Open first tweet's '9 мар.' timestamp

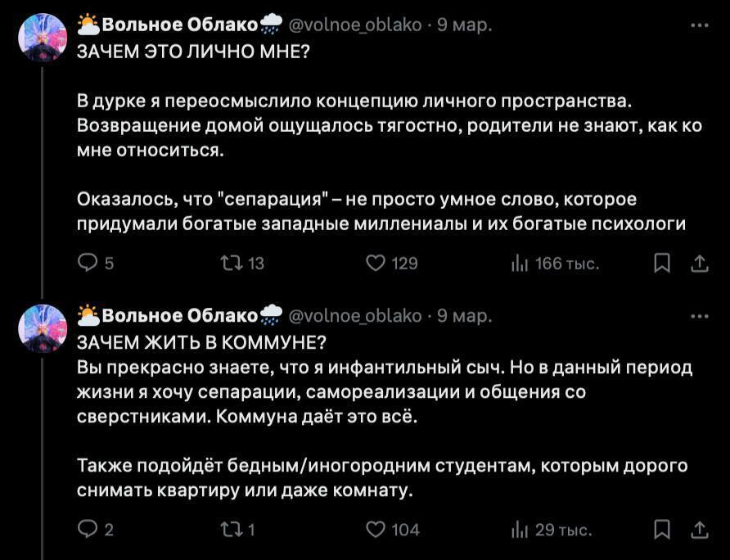tap(464, 25)
